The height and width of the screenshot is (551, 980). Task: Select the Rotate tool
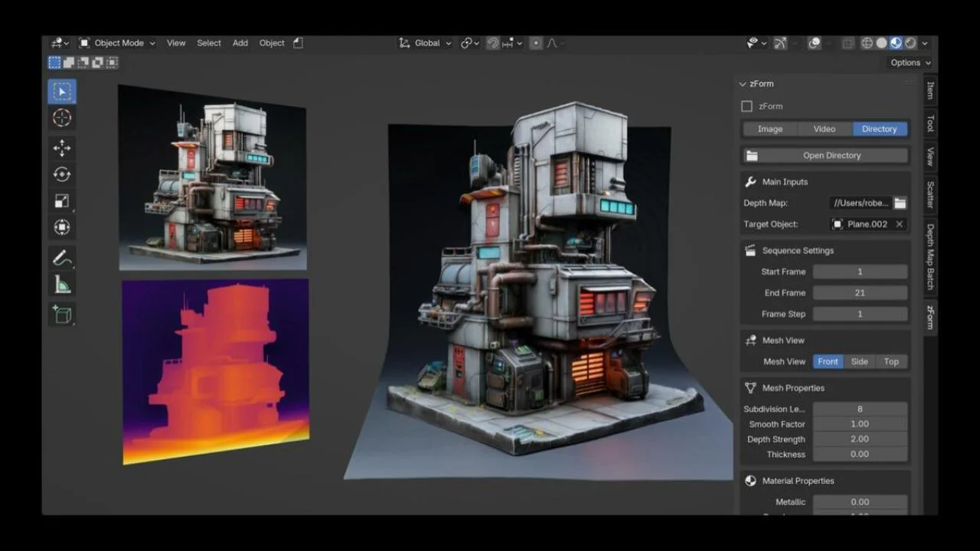[x=62, y=174]
